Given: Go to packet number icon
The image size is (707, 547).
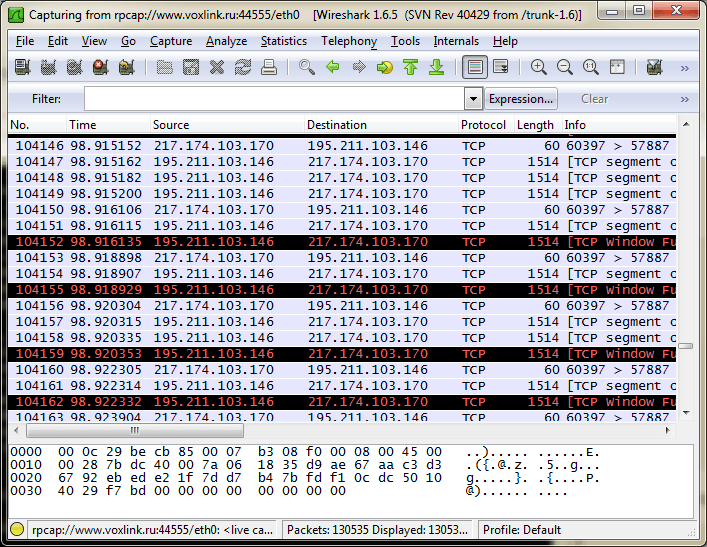Looking at the screenshot, I should pyautogui.click(x=385, y=67).
